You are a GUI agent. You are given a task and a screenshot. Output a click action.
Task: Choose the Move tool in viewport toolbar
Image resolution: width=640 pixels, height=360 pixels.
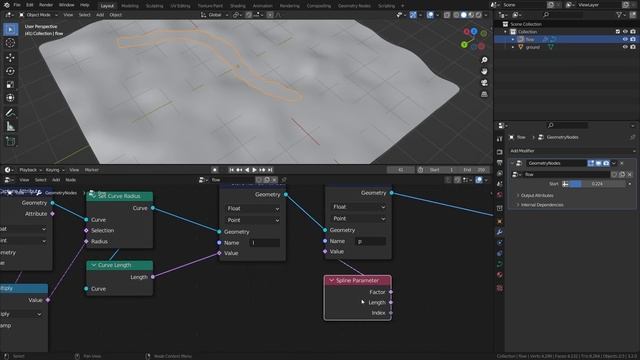pos(10,58)
